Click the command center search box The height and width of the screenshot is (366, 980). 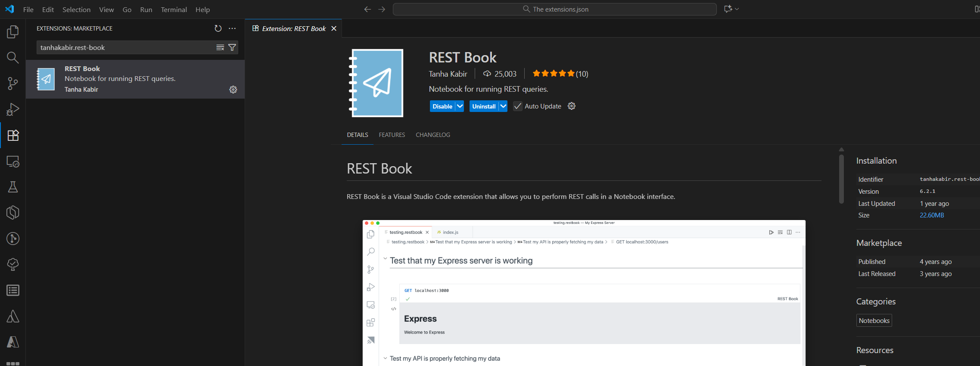pyautogui.click(x=555, y=9)
